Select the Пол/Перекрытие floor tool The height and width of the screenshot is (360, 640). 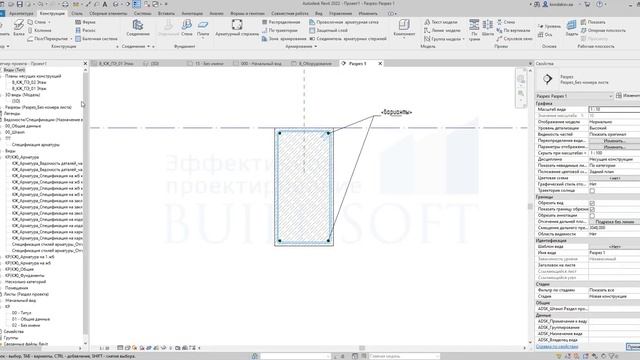[x=48, y=39]
